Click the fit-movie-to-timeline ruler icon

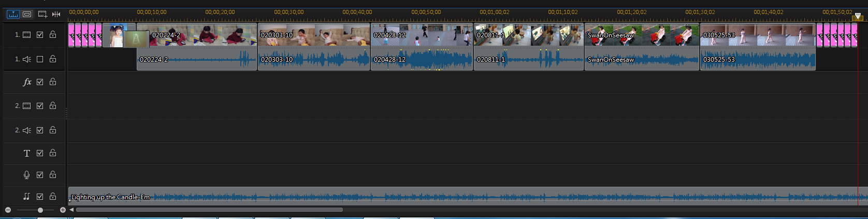(56, 14)
